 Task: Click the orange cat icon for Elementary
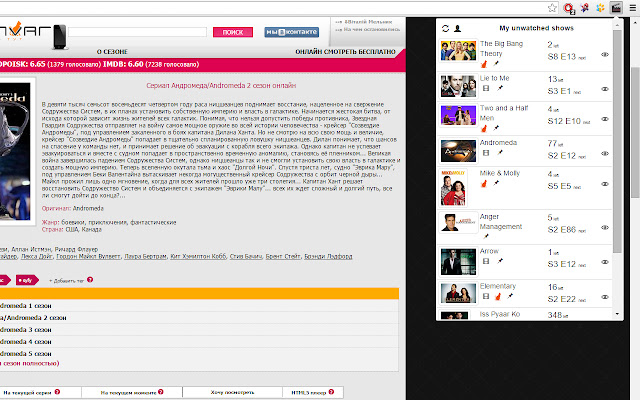click(498, 297)
